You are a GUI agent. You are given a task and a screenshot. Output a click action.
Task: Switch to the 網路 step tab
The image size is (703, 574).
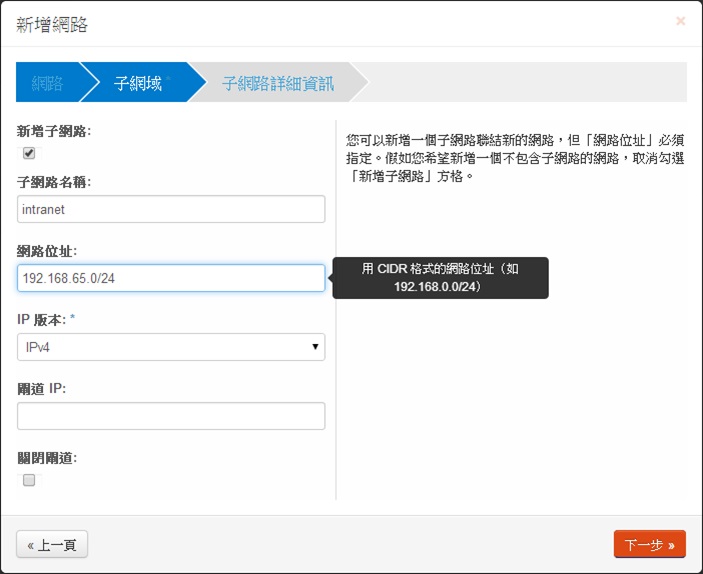click(47, 83)
